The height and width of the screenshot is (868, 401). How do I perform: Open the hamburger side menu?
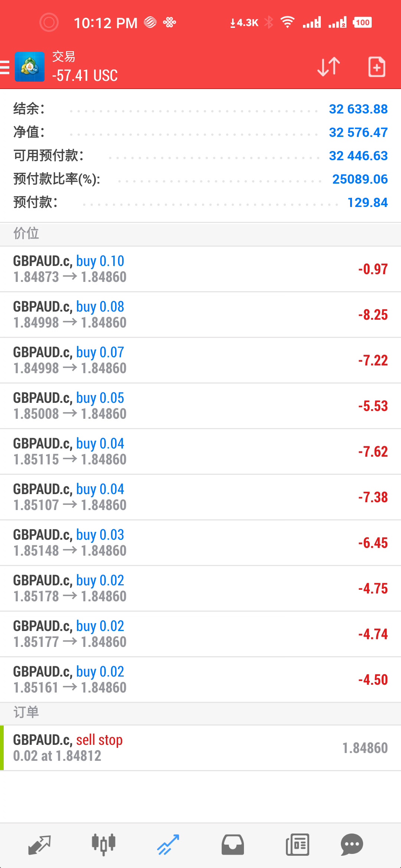click(x=5, y=67)
